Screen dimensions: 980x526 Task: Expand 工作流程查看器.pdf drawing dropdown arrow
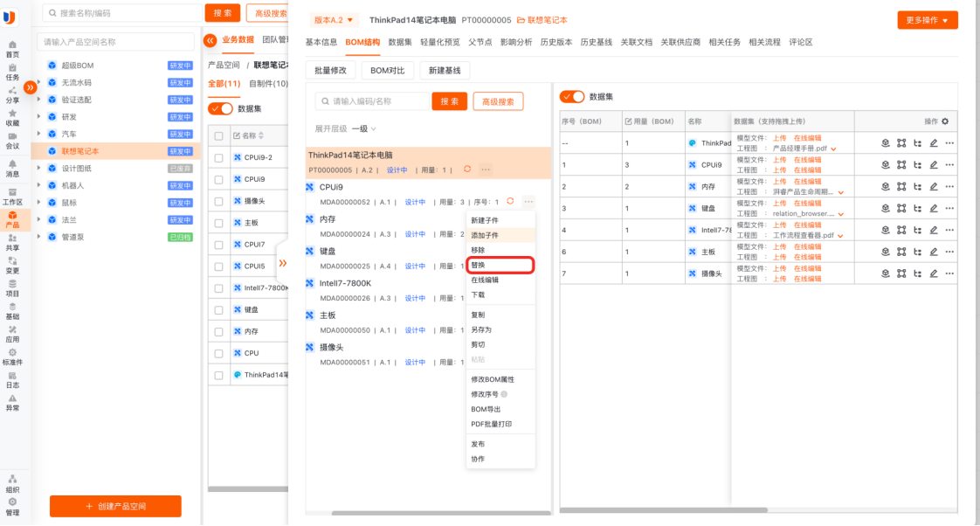click(840, 236)
